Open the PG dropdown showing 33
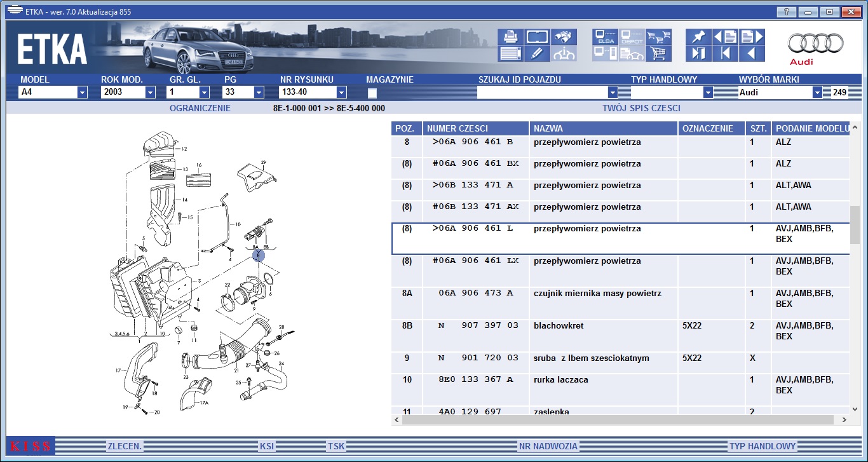868x462 pixels. pyautogui.click(x=259, y=92)
